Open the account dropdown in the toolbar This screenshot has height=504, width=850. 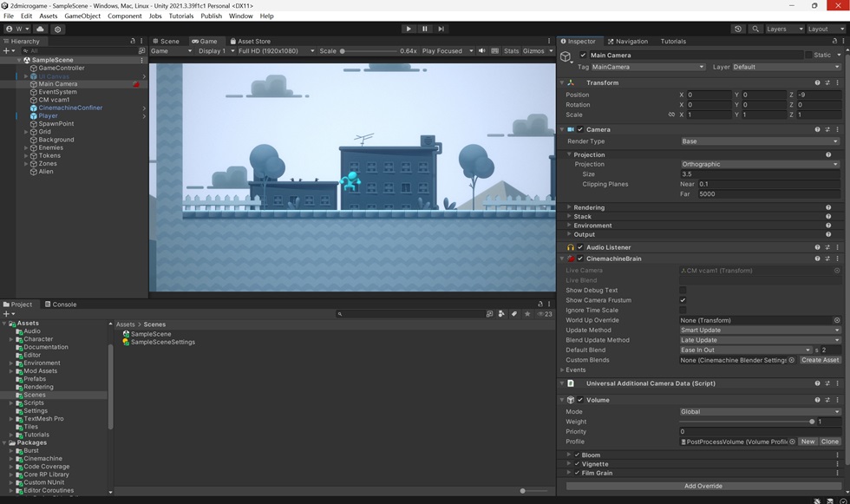pyautogui.click(x=17, y=29)
